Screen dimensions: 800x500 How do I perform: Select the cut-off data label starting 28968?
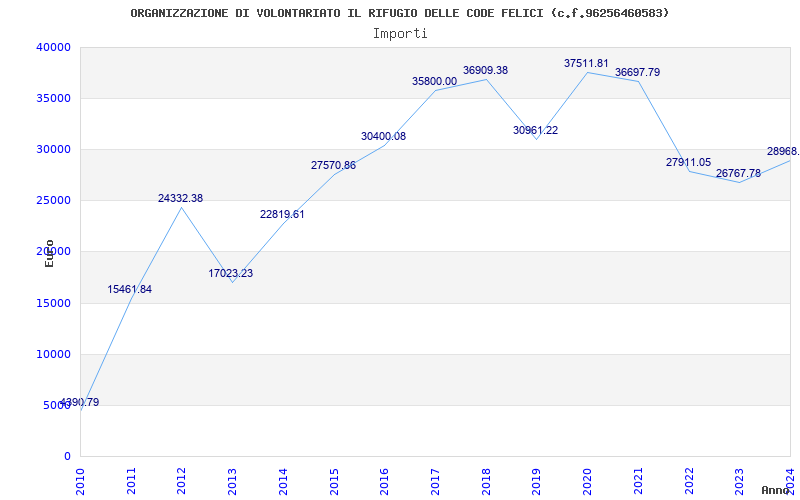click(783, 152)
